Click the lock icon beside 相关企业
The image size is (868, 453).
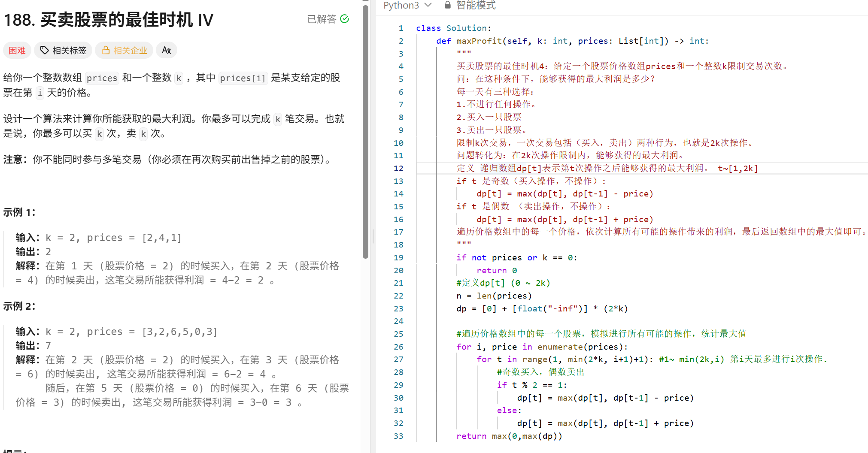click(x=106, y=50)
